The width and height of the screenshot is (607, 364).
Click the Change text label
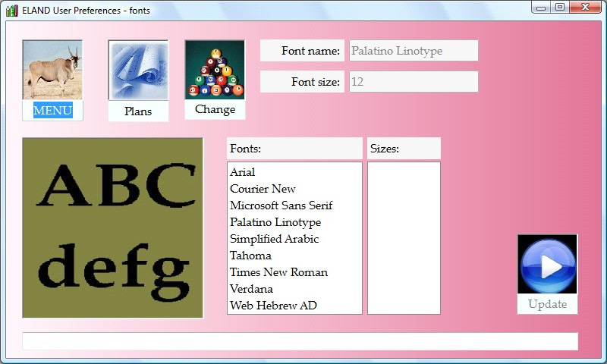[215, 109]
